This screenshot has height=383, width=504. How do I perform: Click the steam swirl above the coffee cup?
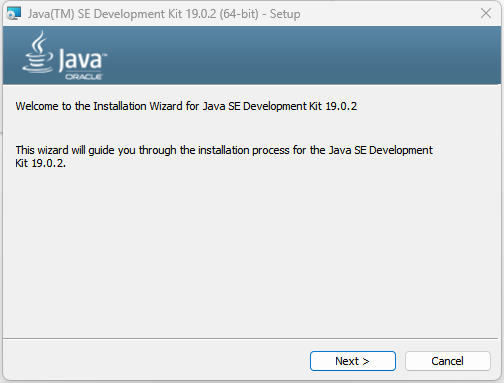tap(39, 41)
